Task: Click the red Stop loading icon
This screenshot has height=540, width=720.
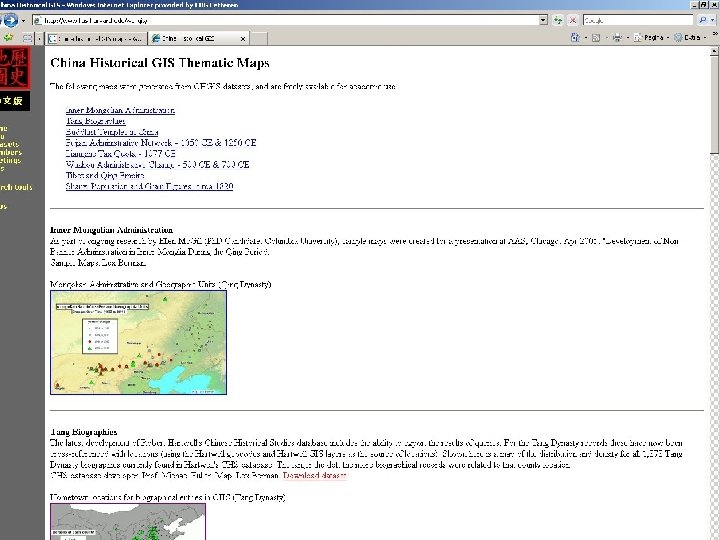Action: 573,20
